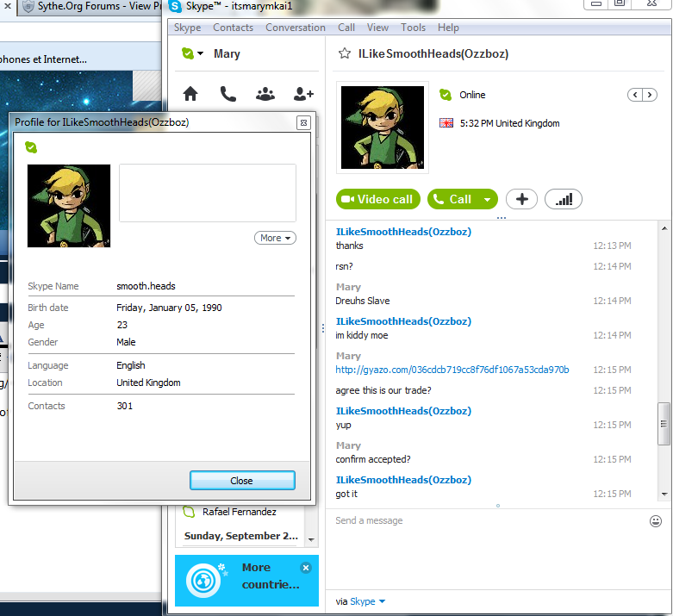This screenshot has width=673, height=616.
Task: Click the add contact icon
Action: (303, 94)
